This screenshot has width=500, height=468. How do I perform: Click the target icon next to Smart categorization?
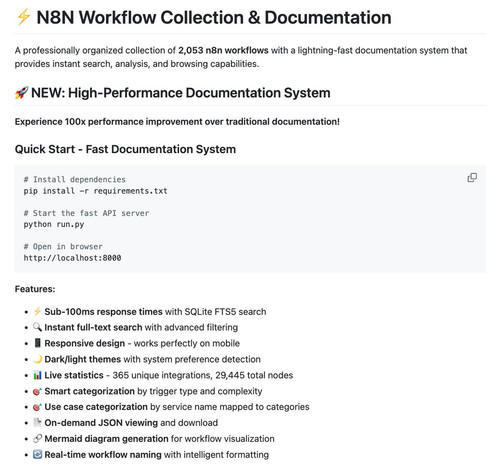coord(37,391)
